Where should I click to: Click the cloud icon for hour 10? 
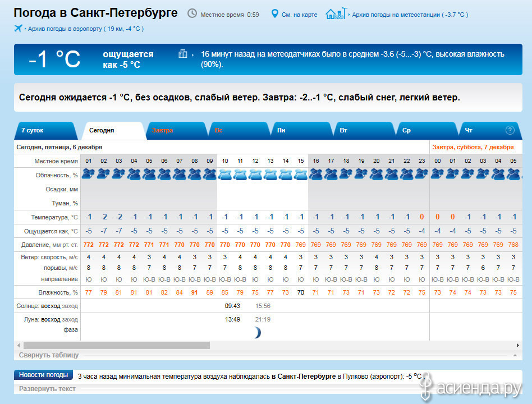(225, 175)
